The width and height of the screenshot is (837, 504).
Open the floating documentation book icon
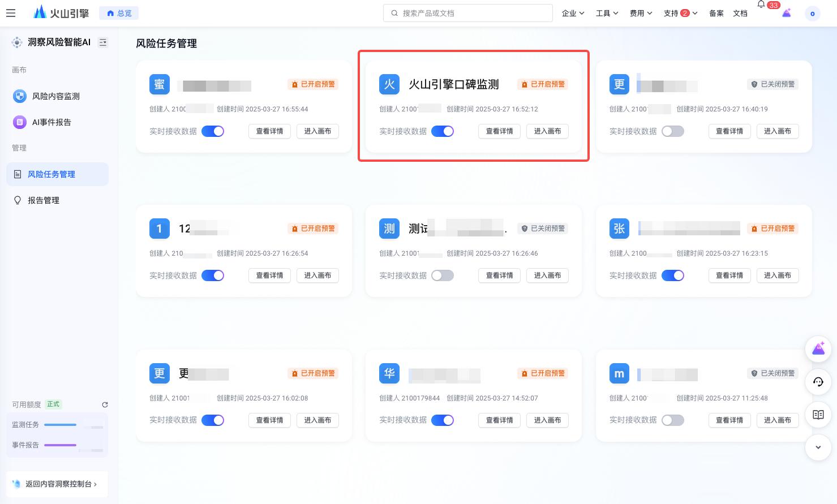(818, 415)
